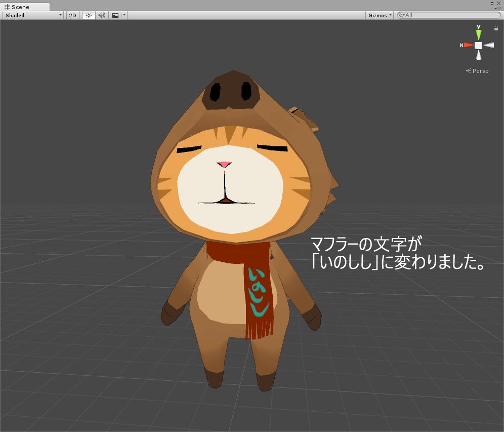The width and height of the screenshot is (504, 432).
Task: Click the white cube at the gizmo center
Action: [478, 45]
